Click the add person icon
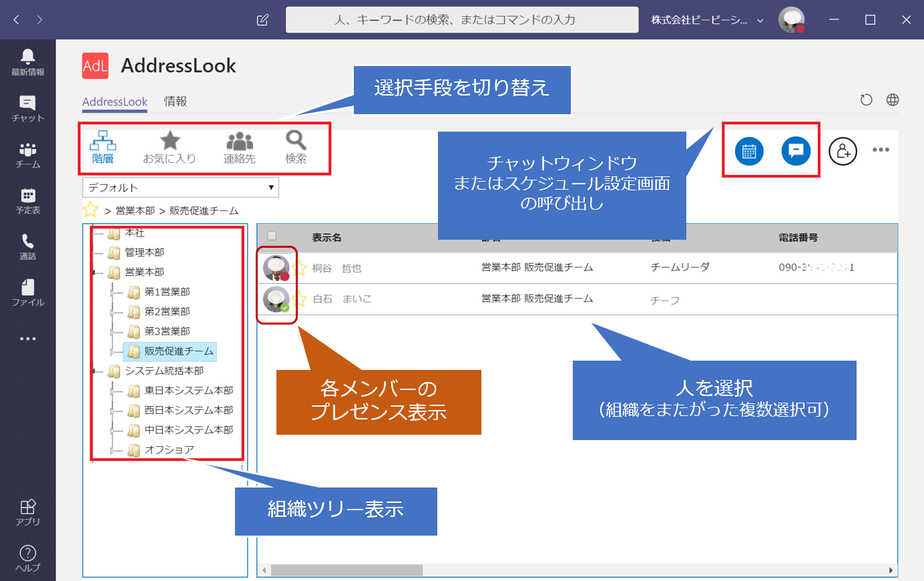Viewport: 924px width, 581px height. [x=843, y=151]
